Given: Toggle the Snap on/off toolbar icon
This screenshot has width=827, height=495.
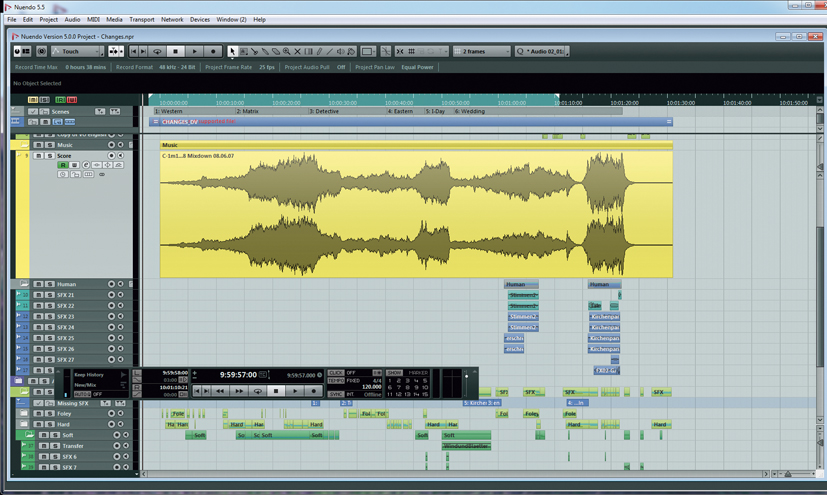Looking at the screenshot, I should click(x=400, y=52).
